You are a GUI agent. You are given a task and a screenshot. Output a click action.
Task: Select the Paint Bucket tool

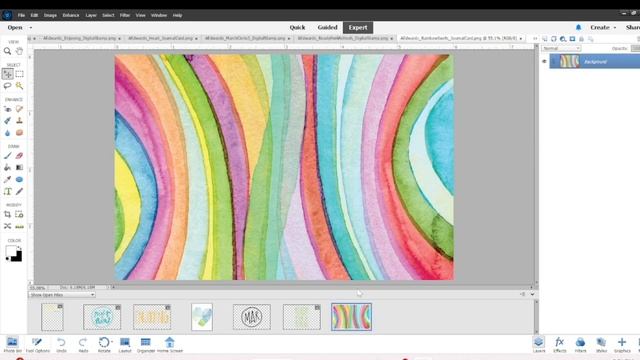coord(7,168)
